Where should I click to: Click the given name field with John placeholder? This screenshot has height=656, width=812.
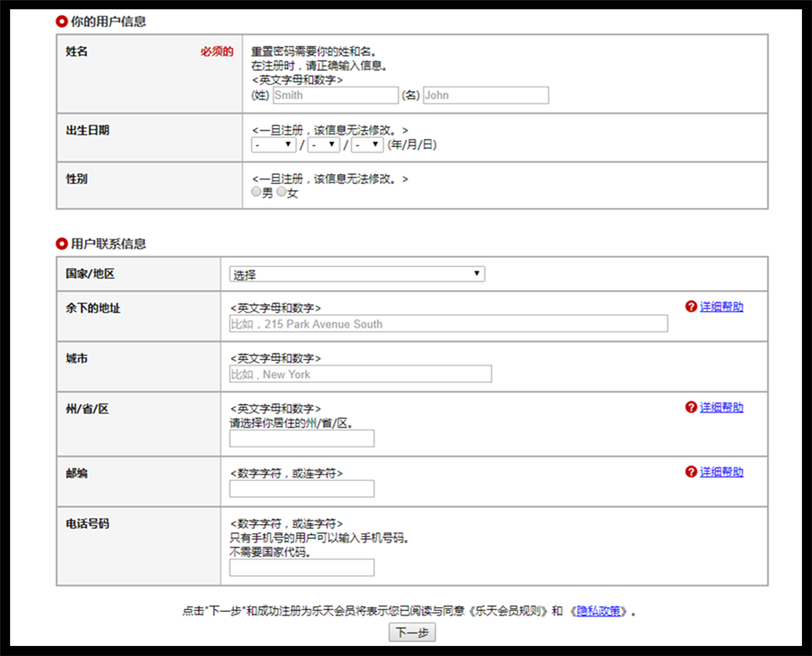[485, 96]
